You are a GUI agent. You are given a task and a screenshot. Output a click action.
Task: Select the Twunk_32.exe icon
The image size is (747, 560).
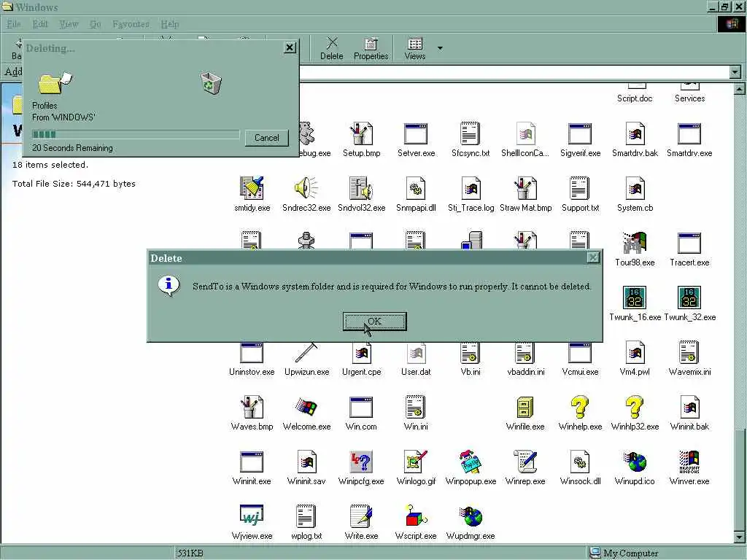(x=689, y=297)
